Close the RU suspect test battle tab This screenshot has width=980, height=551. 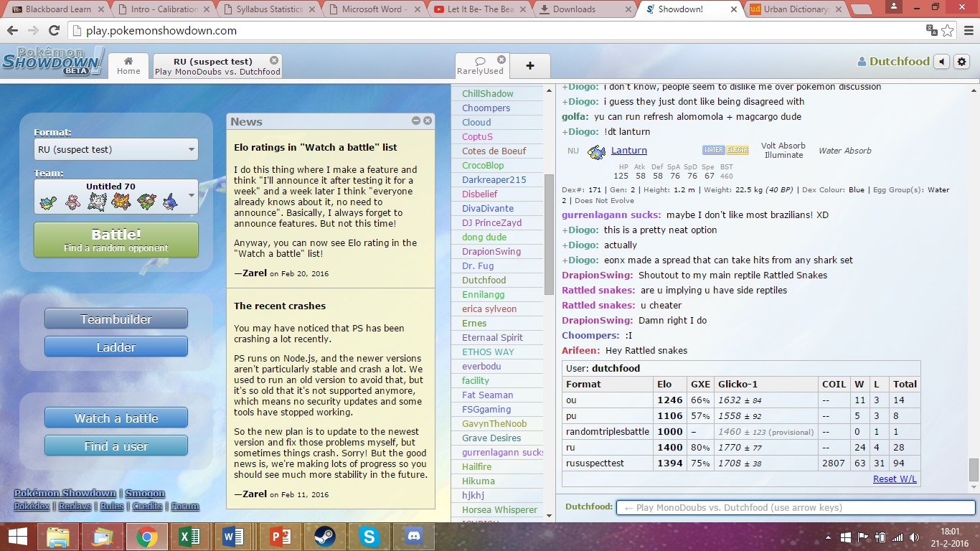(x=274, y=61)
